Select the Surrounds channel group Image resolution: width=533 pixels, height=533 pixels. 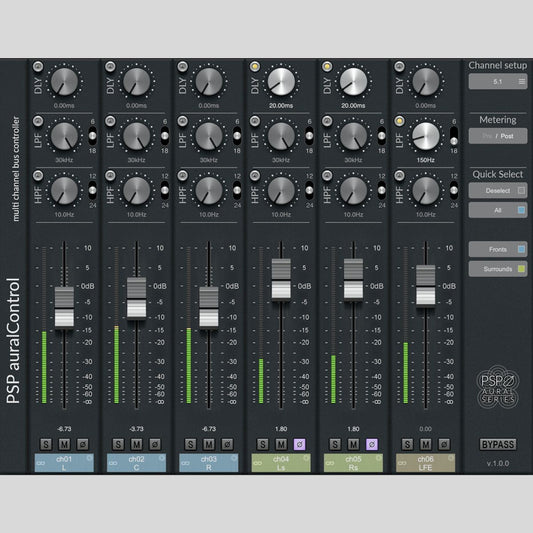click(x=498, y=269)
